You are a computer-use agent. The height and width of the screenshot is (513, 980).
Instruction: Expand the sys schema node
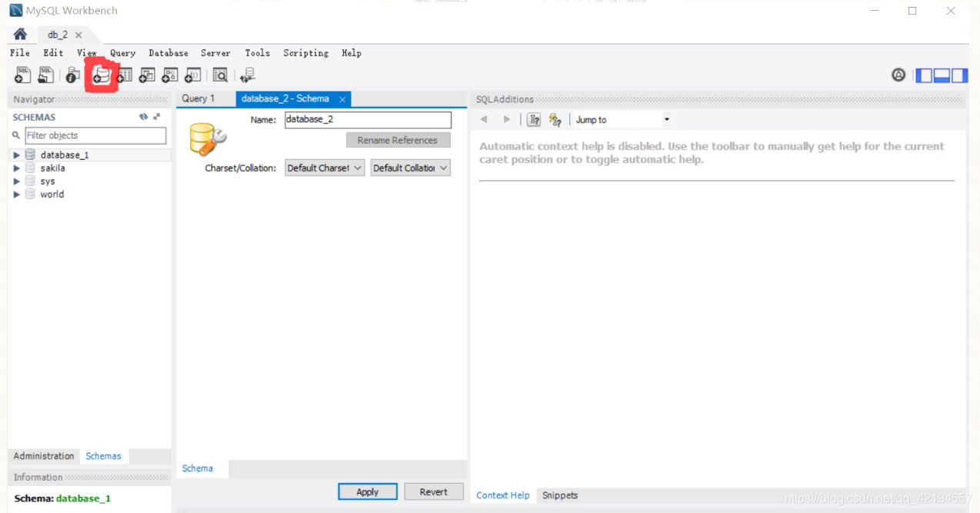17,182
